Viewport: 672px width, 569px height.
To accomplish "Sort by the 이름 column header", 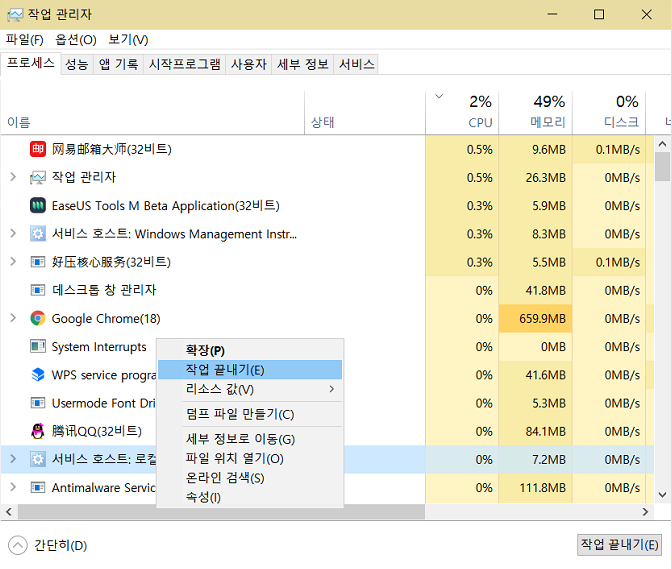I will point(153,113).
